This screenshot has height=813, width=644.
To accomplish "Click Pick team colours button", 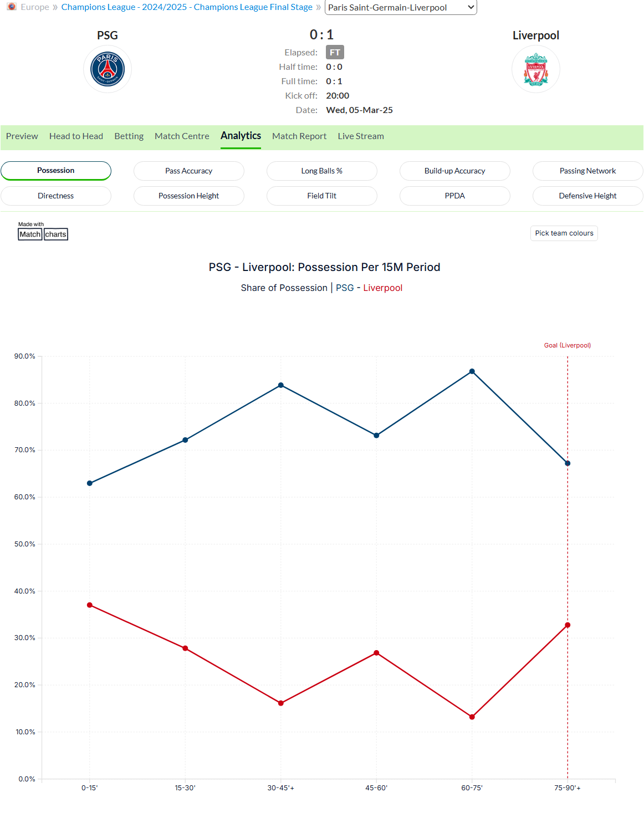I will pyautogui.click(x=564, y=233).
